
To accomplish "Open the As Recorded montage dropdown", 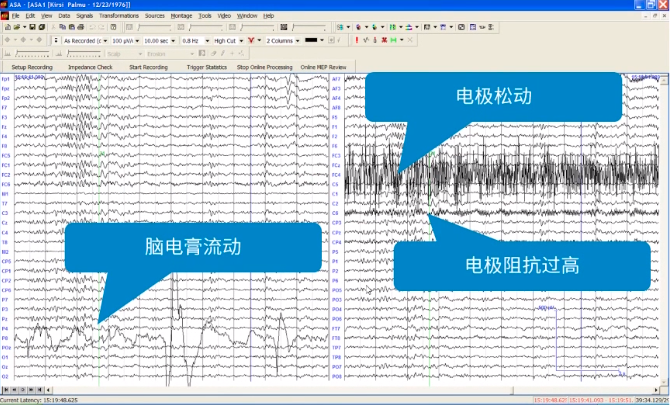I will (105, 41).
